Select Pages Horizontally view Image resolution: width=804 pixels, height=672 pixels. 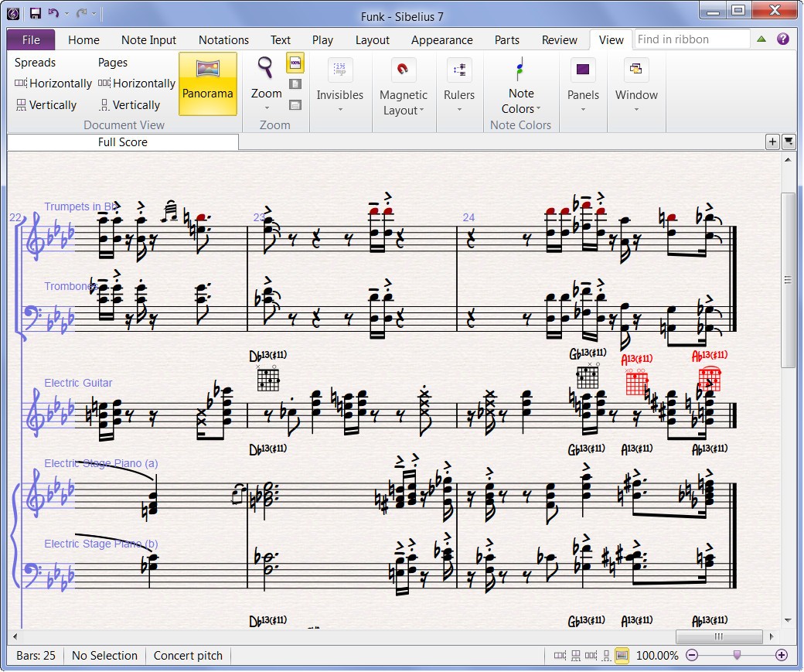(x=136, y=83)
